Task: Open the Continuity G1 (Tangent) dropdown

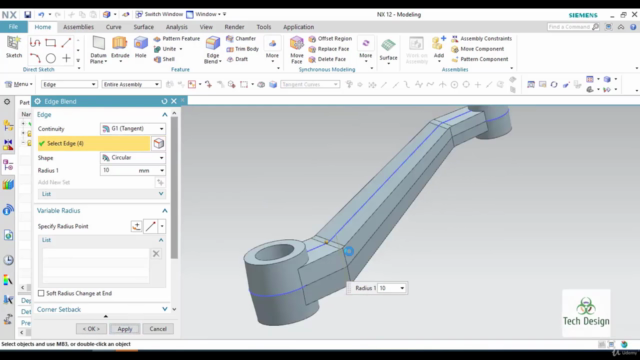Action: [x=133, y=129]
